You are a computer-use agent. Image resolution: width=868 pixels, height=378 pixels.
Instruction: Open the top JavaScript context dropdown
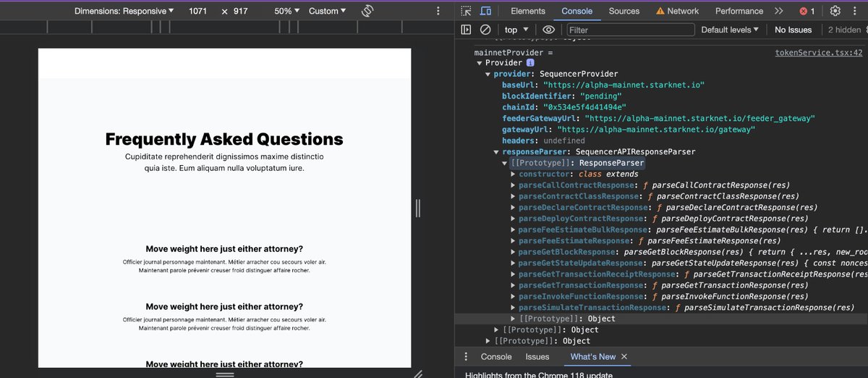[x=516, y=30]
